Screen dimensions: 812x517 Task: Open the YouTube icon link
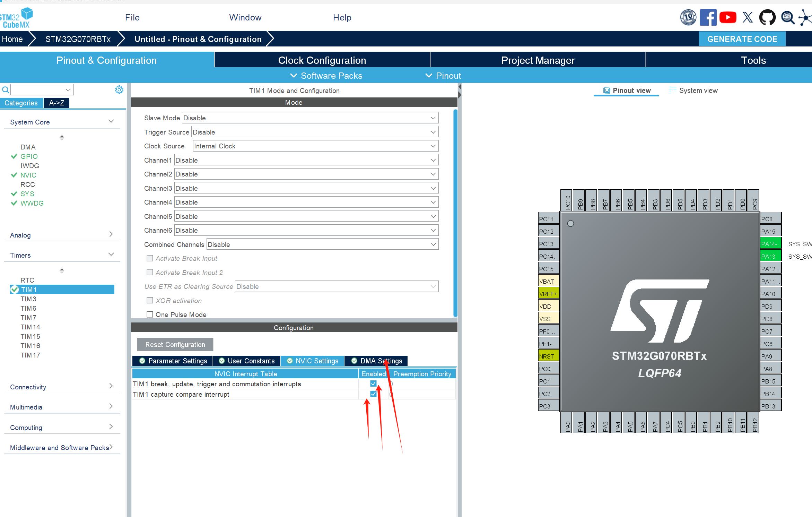pyautogui.click(x=727, y=17)
